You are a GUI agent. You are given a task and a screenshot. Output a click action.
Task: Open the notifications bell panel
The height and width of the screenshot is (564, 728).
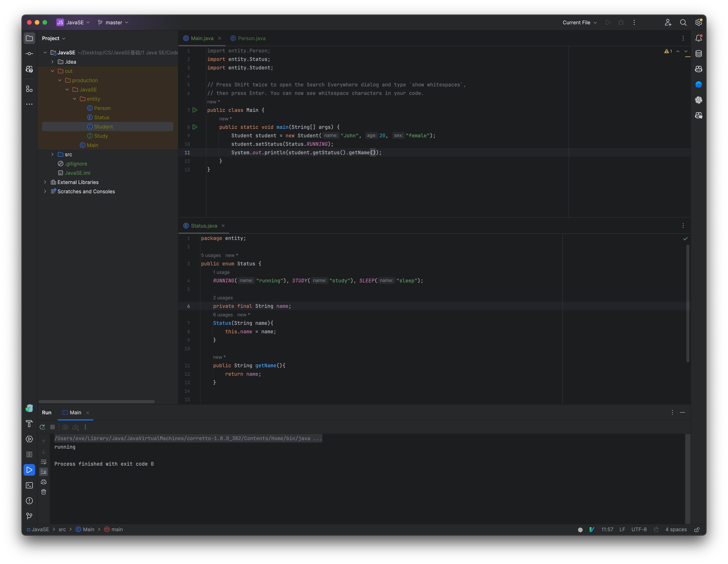(699, 38)
